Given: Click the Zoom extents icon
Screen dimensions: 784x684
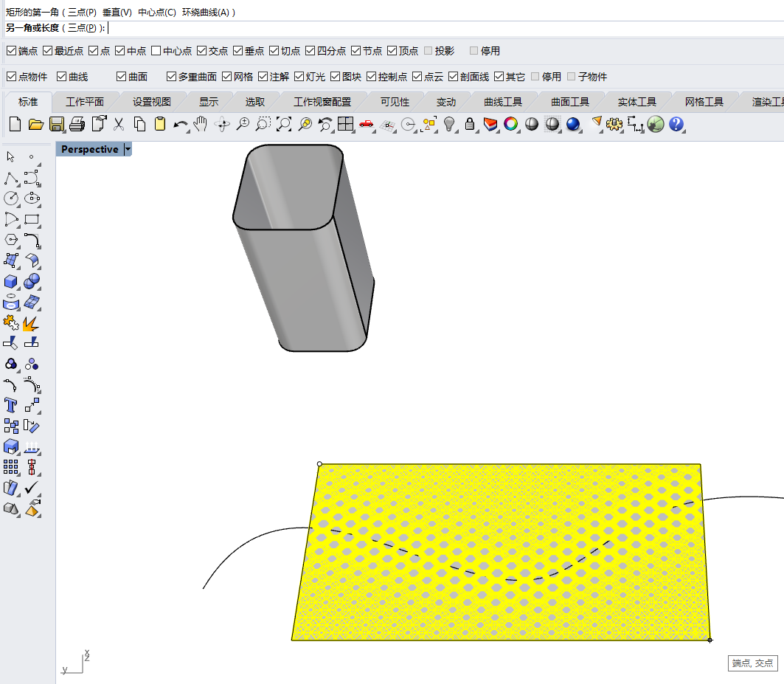Looking at the screenshot, I should click(283, 124).
